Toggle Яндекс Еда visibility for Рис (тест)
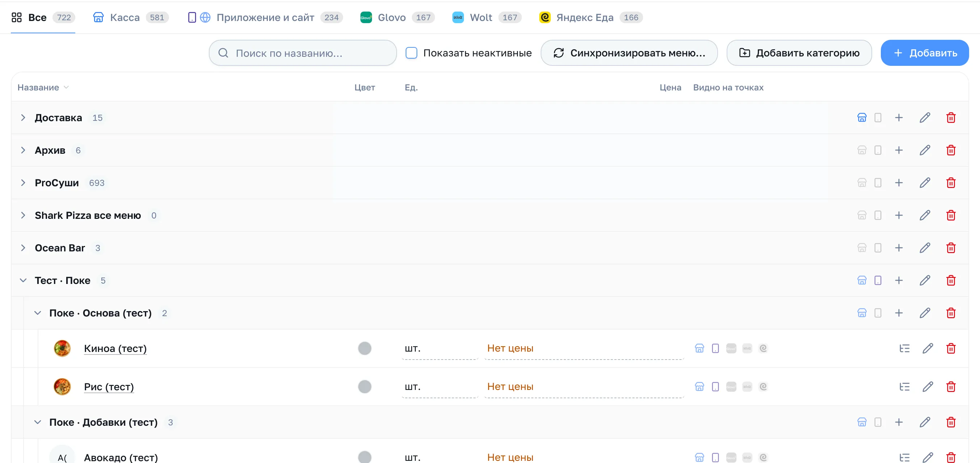 pyautogui.click(x=763, y=387)
